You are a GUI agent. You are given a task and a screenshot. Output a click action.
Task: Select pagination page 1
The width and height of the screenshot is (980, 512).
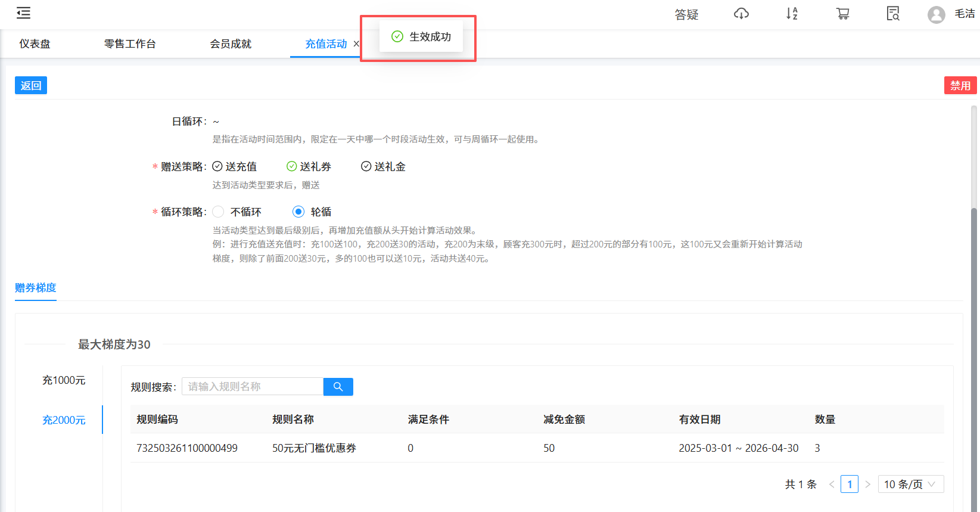pos(850,484)
